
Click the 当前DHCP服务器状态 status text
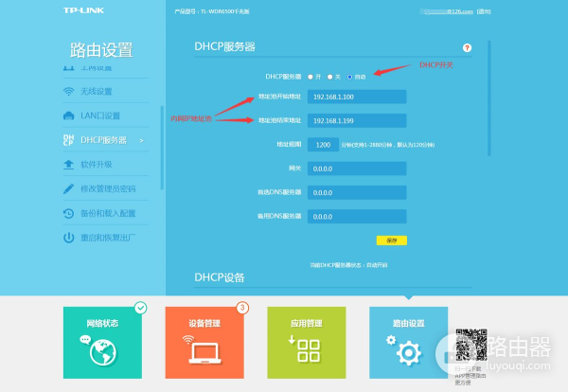point(348,265)
